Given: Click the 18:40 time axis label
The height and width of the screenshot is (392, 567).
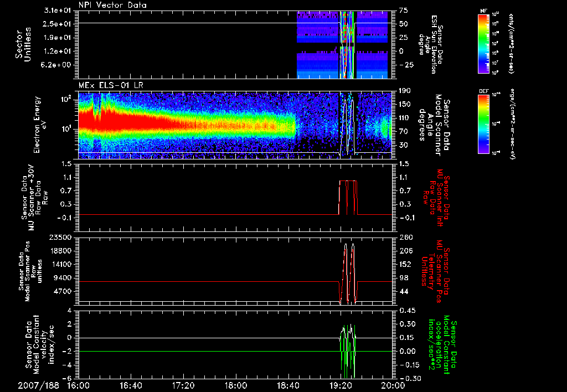Looking at the screenshot, I should pos(288,385).
